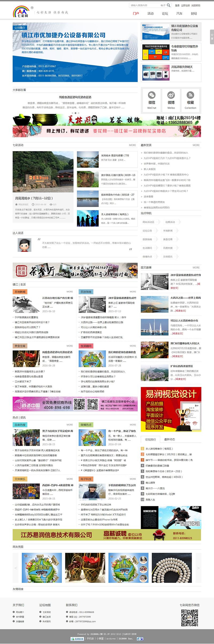Click the search magnifier icon
Image resolution: width=214 pixels, height=644 pixels.
pos(169,5)
